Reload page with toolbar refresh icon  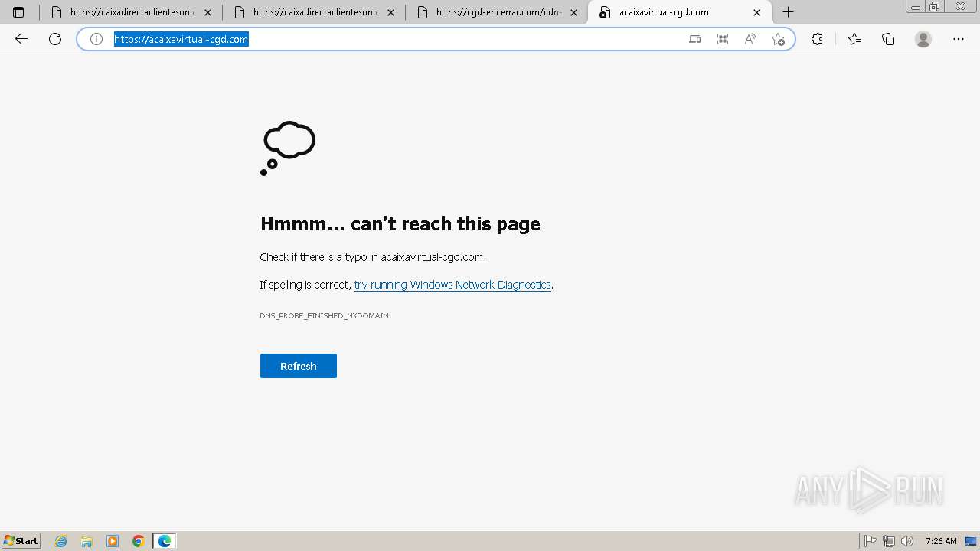coord(55,39)
